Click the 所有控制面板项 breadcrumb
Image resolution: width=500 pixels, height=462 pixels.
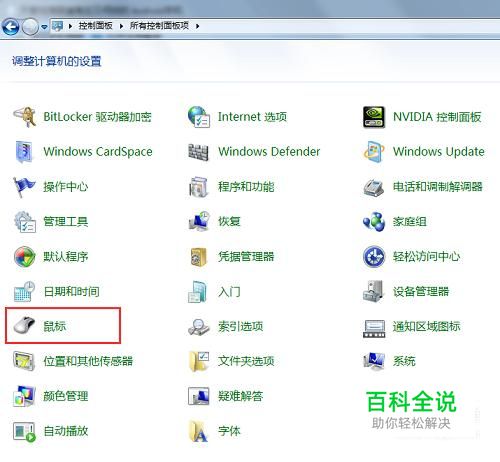[x=159, y=26]
